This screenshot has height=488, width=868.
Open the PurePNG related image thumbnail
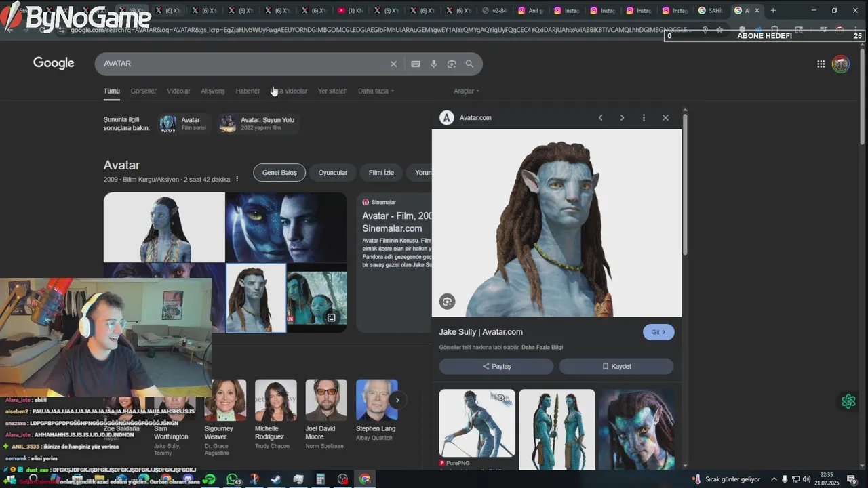click(x=477, y=423)
